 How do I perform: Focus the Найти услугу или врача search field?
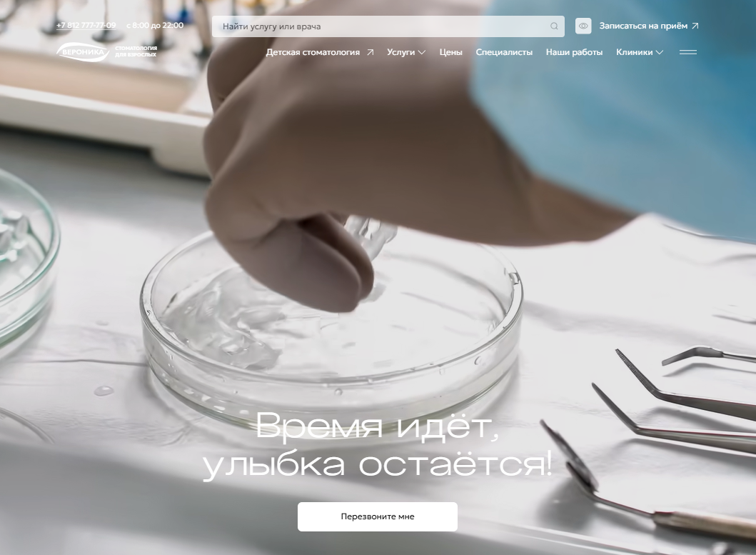click(388, 26)
